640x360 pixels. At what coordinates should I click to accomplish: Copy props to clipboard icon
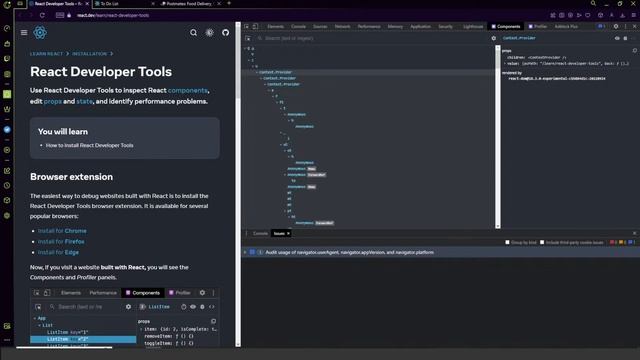tap(635, 51)
